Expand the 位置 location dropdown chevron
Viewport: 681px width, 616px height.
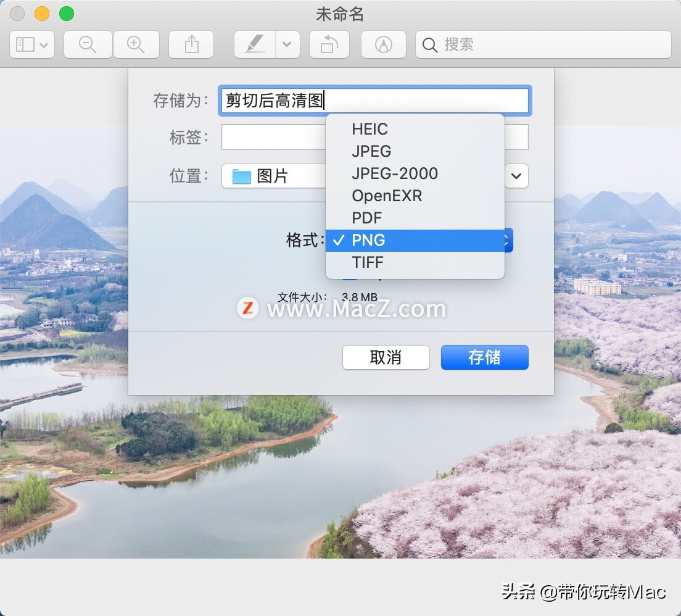(516, 177)
